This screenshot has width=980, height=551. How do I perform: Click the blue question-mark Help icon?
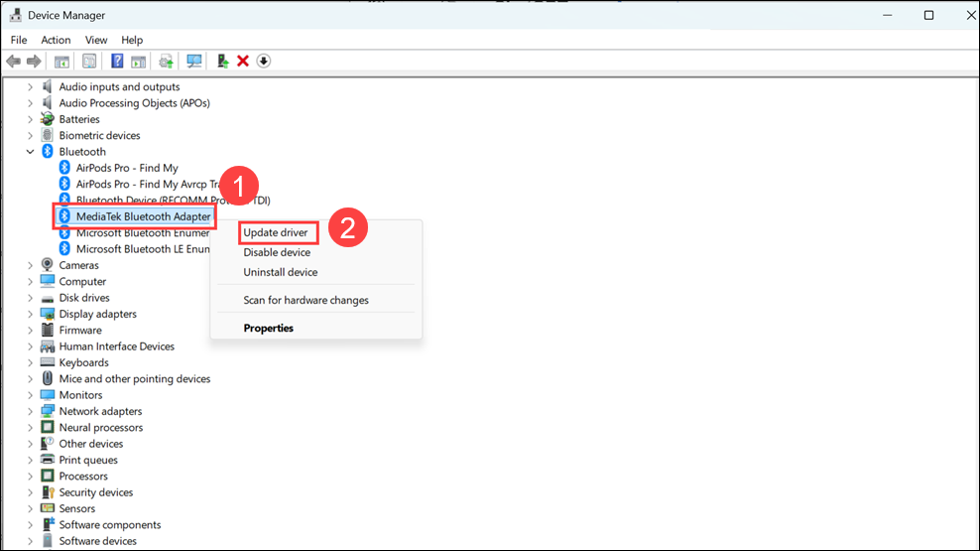coord(117,62)
